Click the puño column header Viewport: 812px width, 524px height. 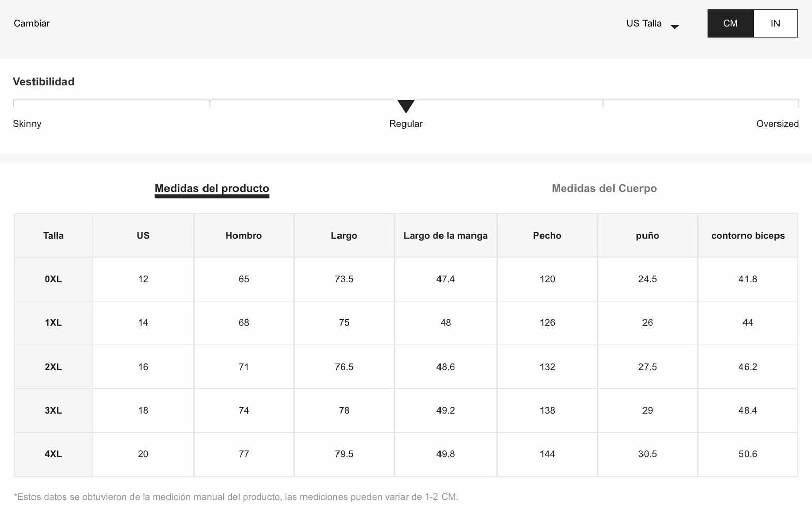pyautogui.click(x=648, y=235)
